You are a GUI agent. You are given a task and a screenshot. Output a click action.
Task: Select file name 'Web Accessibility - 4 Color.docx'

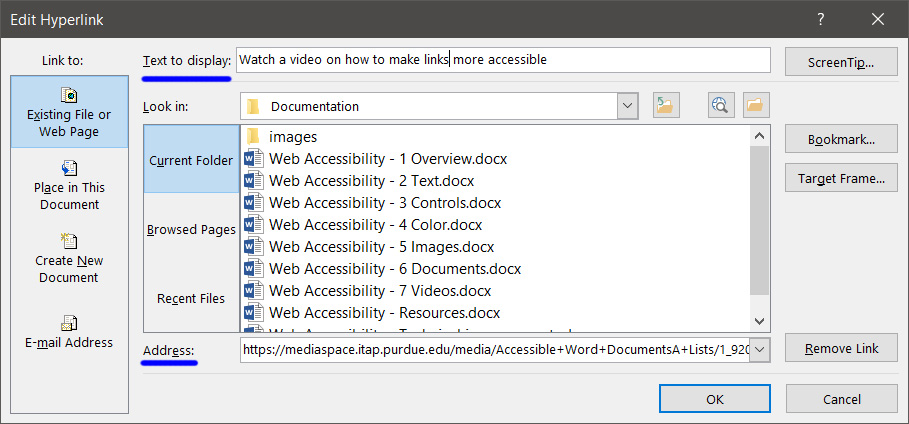[x=376, y=224]
